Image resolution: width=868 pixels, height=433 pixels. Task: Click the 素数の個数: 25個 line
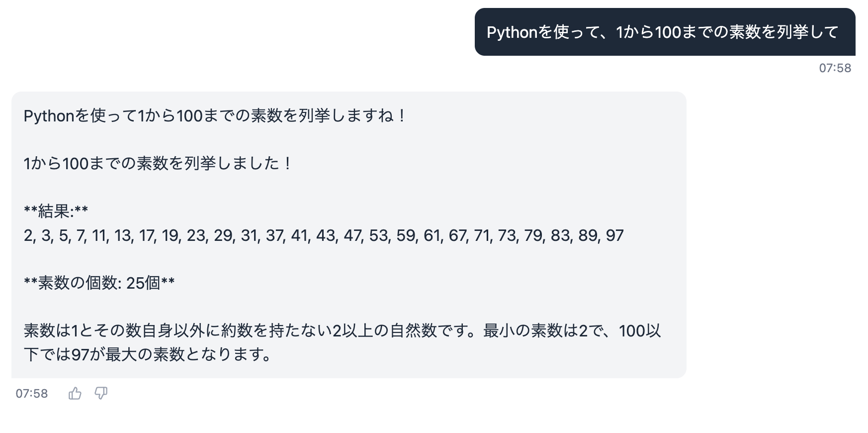point(99,283)
